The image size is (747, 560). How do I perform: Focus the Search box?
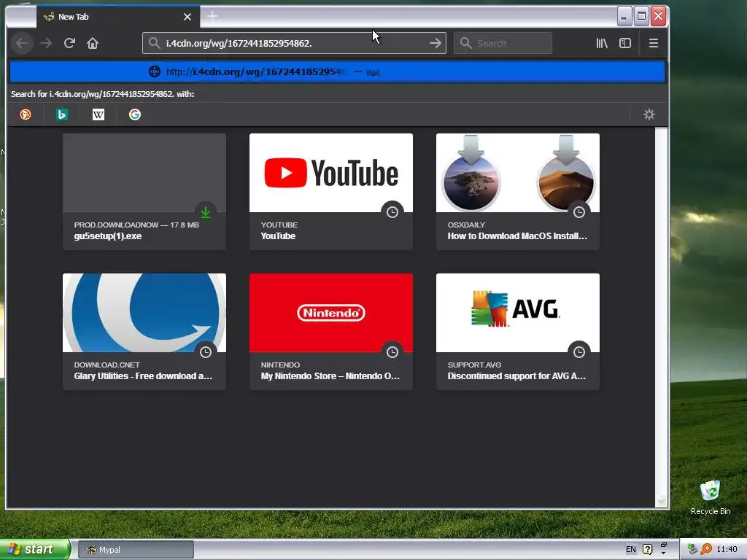tap(503, 43)
